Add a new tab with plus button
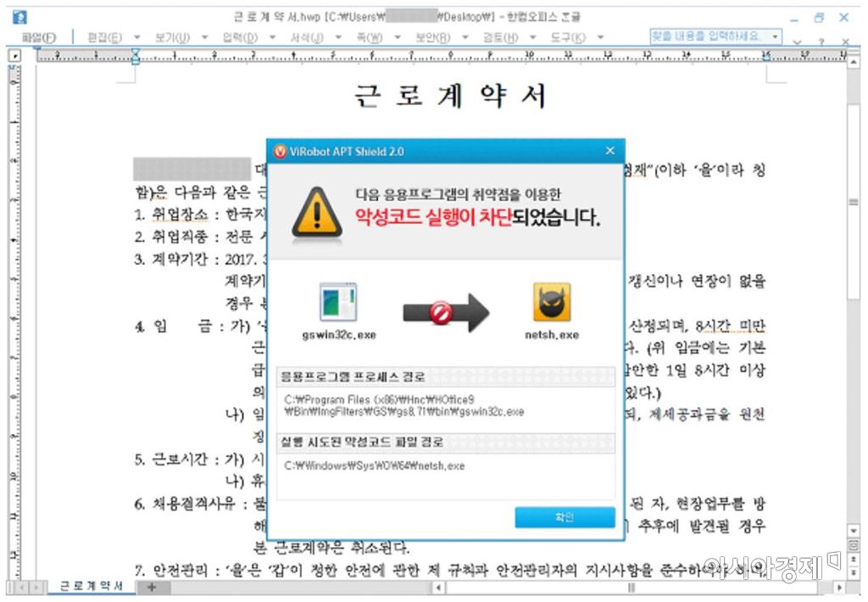 click(x=152, y=587)
